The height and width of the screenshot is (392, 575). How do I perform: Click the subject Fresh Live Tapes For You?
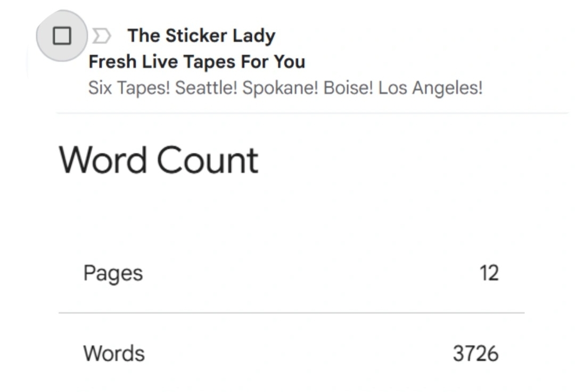click(x=196, y=62)
